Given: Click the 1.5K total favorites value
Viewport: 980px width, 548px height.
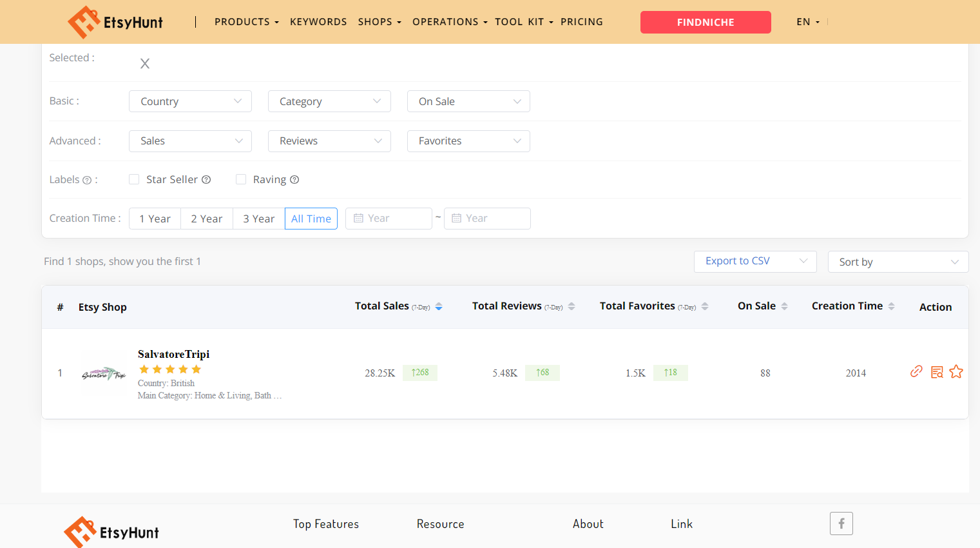Looking at the screenshot, I should [635, 373].
